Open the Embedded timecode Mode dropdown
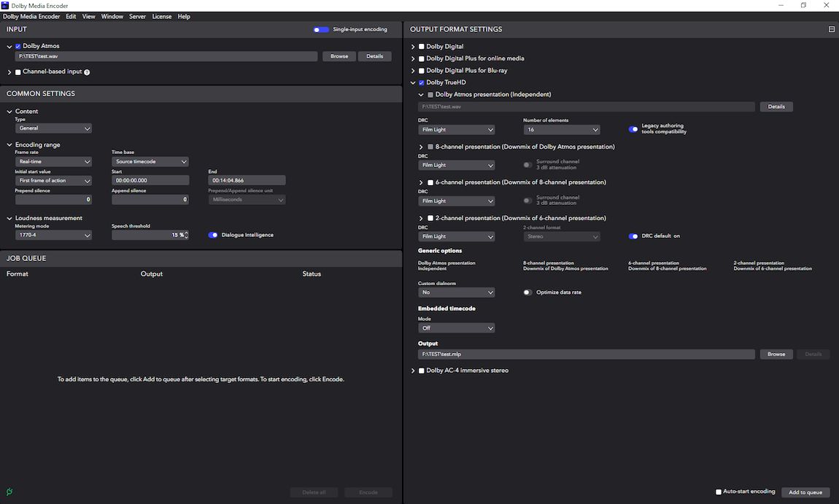This screenshot has height=504, width=839. [x=457, y=327]
